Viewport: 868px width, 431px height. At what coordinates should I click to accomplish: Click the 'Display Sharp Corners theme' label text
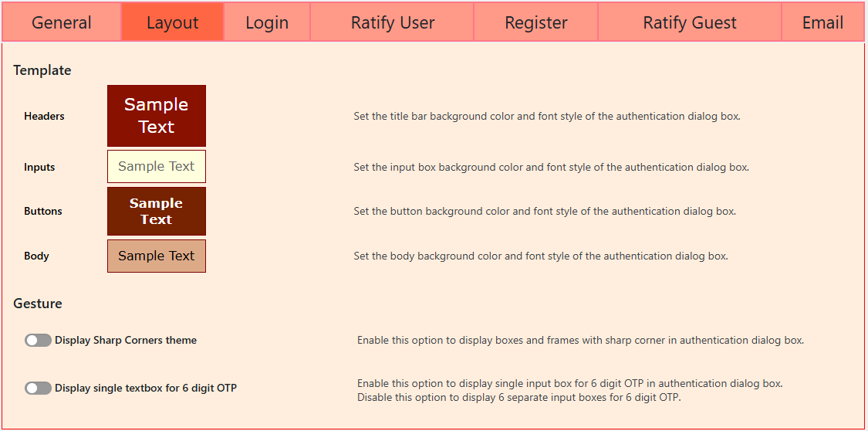[x=126, y=340]
